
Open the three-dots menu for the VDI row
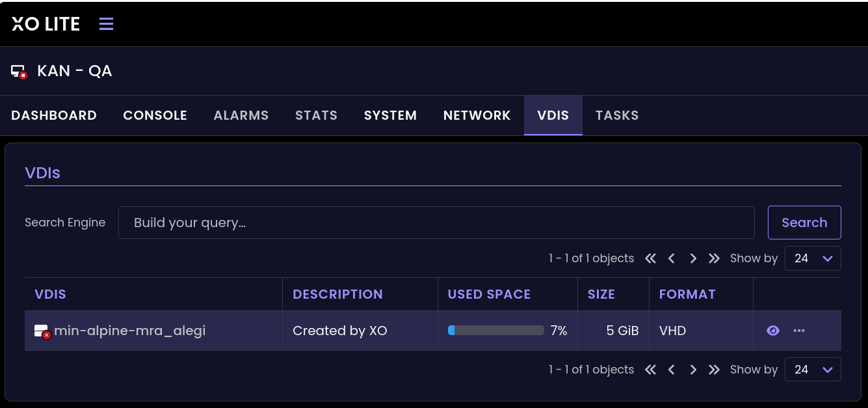[x=799, y=331]
